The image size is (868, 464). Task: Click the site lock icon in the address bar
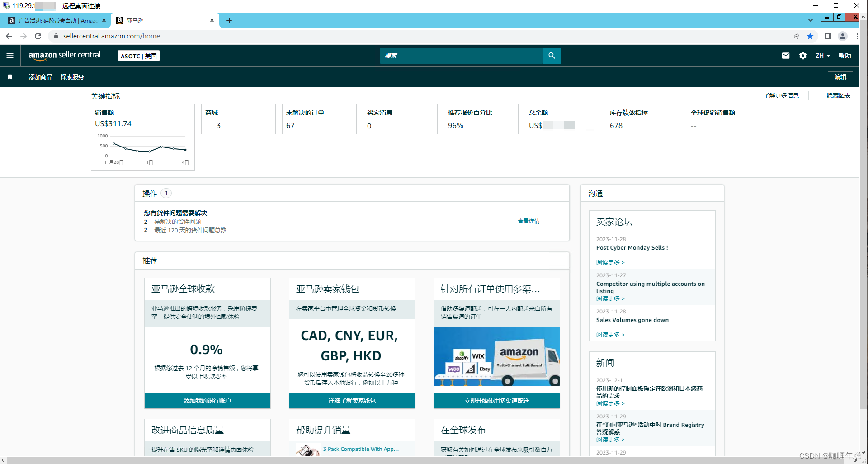[x=56, y=36]
